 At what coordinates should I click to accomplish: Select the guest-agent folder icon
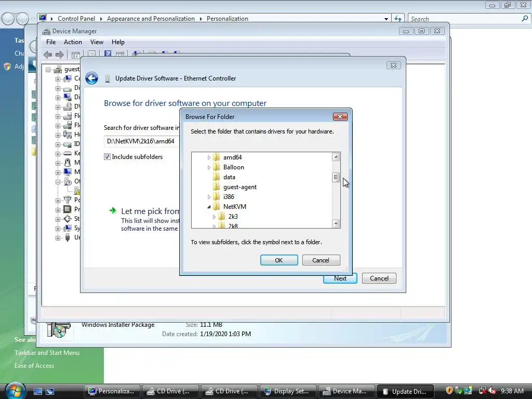[x=217, y=187]
